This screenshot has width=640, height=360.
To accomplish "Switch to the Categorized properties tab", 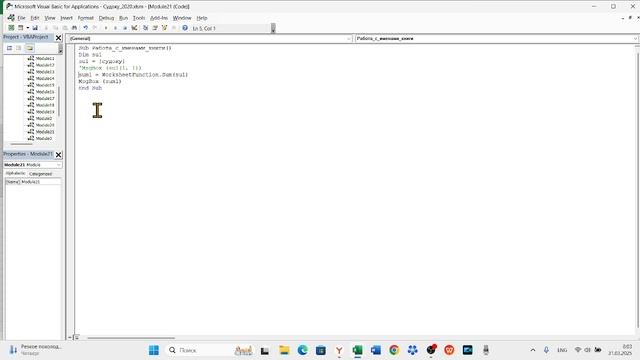I will tap(40, 173).
